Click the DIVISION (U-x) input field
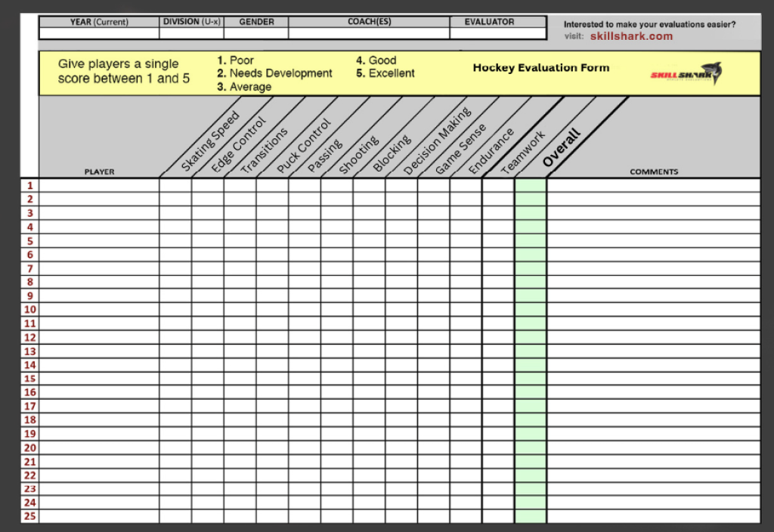The width and height of the screenshot is (774, 532). [x=191, y=34]
